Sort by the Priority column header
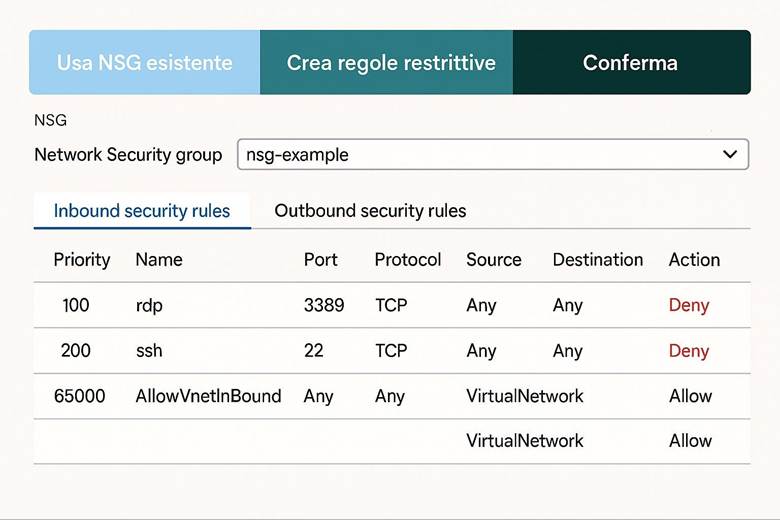Image resolution: width=780 pixels, height=520 pixels. [82, 260]
